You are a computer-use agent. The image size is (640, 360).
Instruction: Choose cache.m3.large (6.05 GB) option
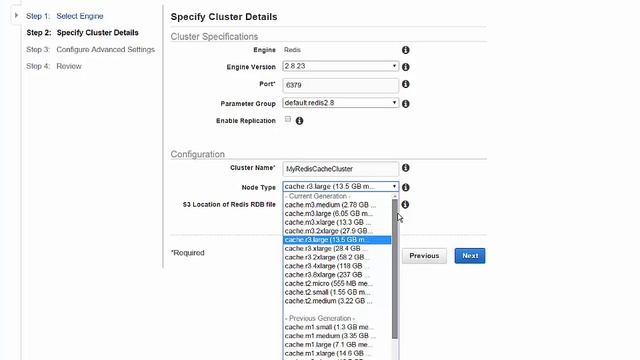[x=337, y=213]
